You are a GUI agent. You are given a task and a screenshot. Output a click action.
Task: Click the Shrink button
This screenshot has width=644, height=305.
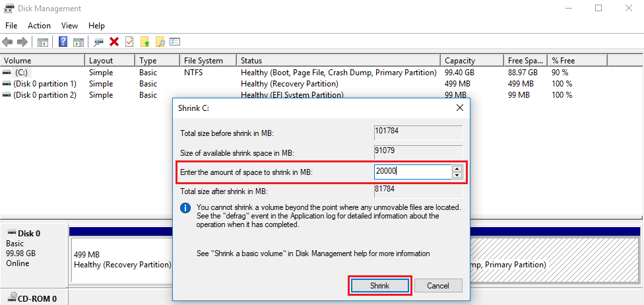pos(380,286)
